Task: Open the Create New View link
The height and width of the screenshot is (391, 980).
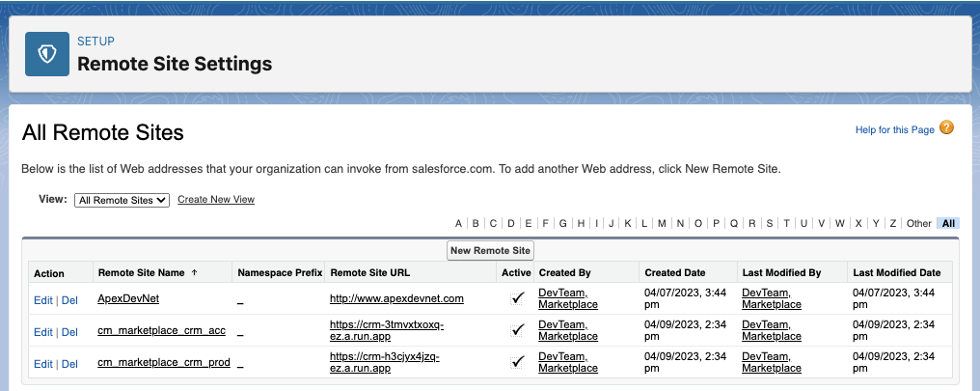Action: click(216, 200)
